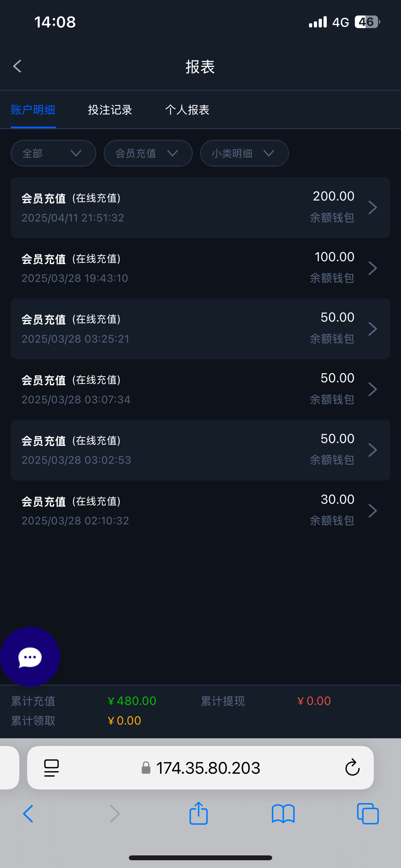Open the 会员充值 type dropdown

[x=148, y=153]
